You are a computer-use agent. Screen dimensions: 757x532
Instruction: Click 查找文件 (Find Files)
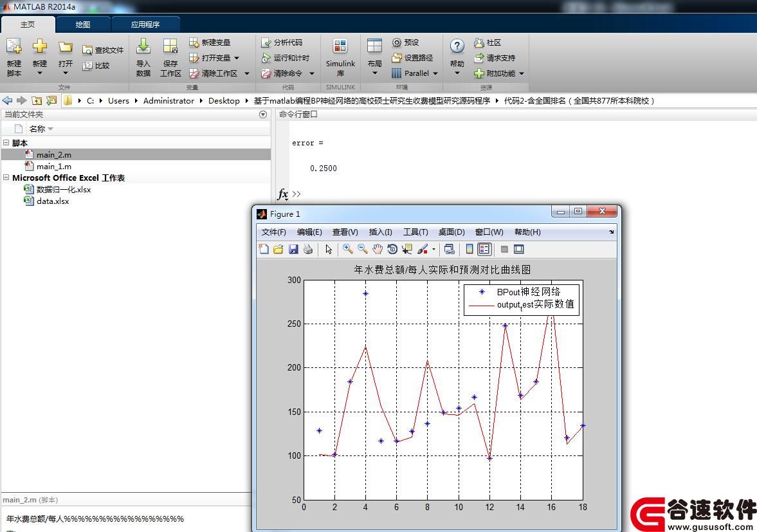(x=103, y=50)
